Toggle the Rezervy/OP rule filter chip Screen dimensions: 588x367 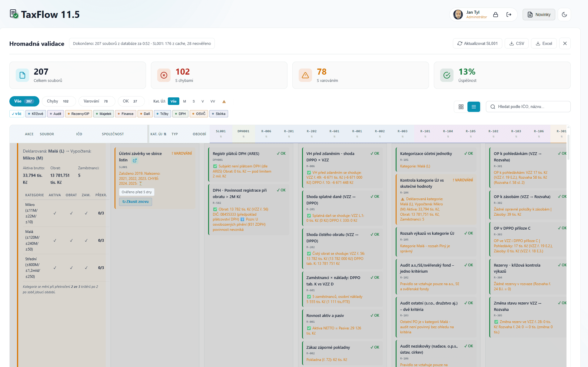(x=78, y=114)
